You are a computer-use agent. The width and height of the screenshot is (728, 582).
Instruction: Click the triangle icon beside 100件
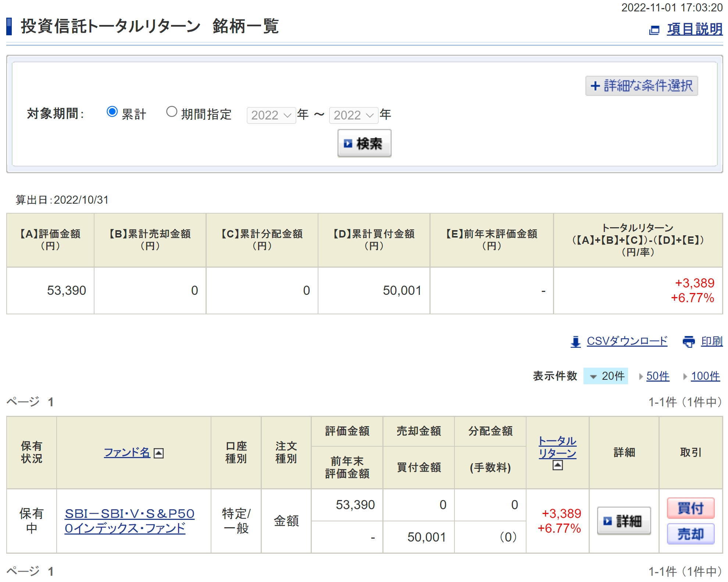pyautogui.click(x=685, y=376)
